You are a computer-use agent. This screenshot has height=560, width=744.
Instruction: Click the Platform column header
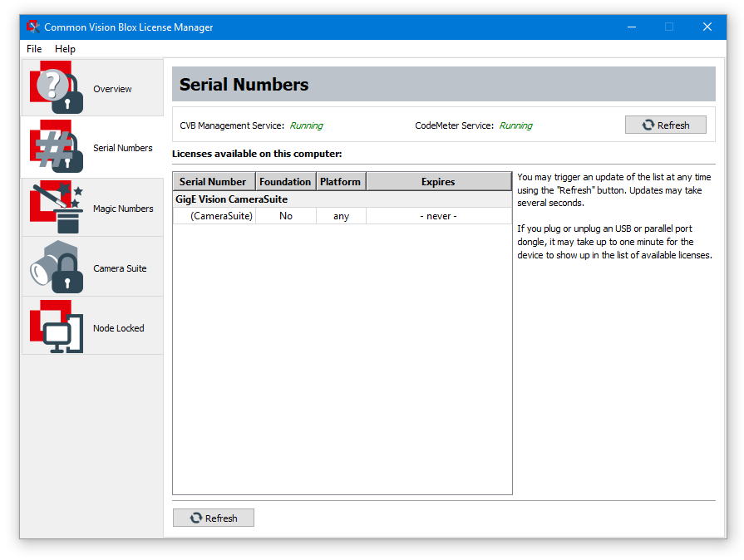(x=341, y=181)
